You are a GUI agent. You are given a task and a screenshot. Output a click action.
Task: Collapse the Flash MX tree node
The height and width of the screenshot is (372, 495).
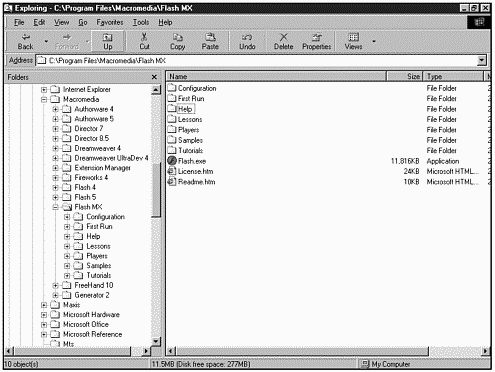tap(55, 207)
